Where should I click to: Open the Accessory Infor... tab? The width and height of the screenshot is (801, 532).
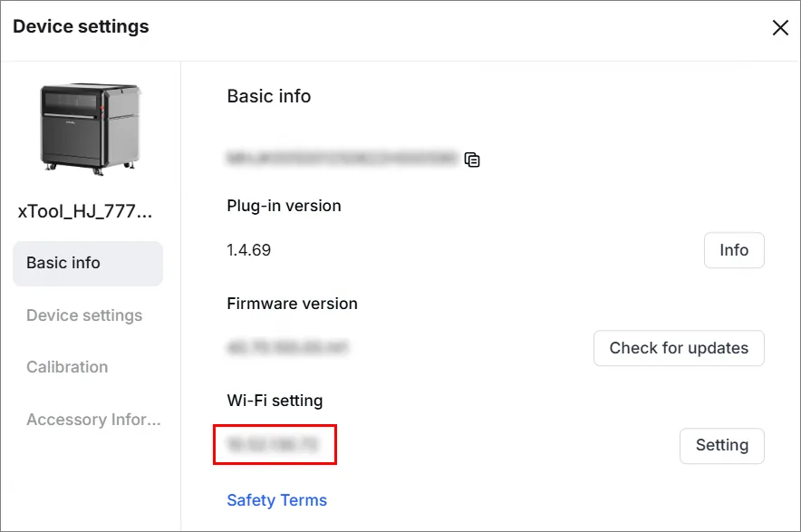click(x=93, y=419)
